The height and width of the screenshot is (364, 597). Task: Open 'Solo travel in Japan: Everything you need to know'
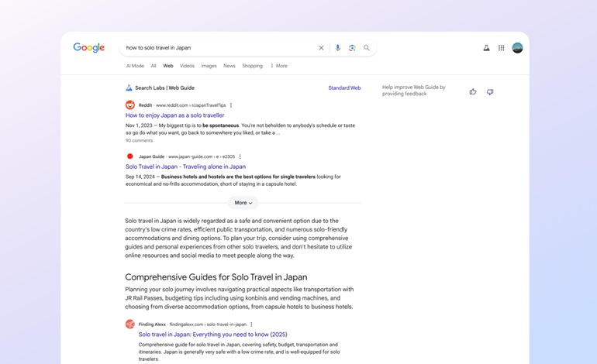213,335
